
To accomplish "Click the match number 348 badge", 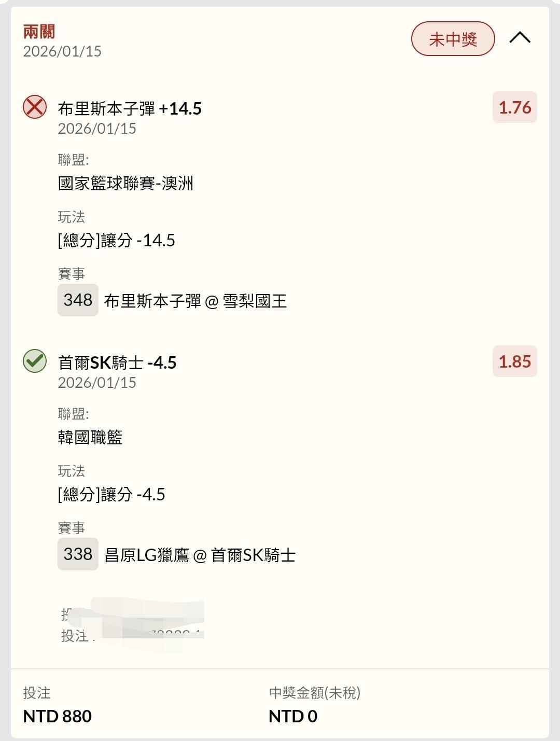I will [x=78, y=300].
